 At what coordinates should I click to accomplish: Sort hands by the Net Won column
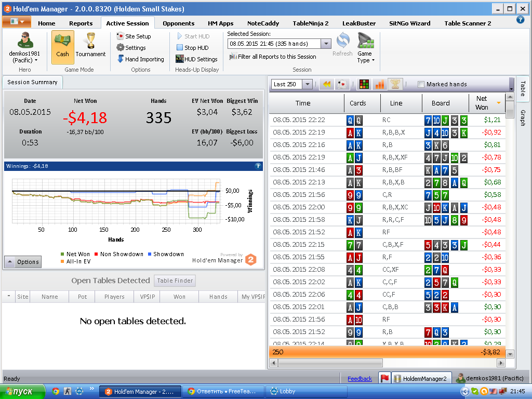coord(487,103)
